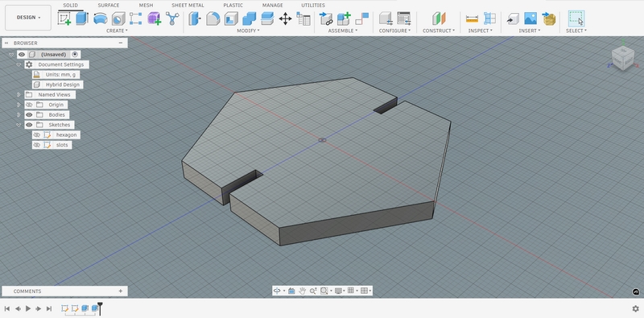Click the Insert Mesh icon

[x=549, y=19]
